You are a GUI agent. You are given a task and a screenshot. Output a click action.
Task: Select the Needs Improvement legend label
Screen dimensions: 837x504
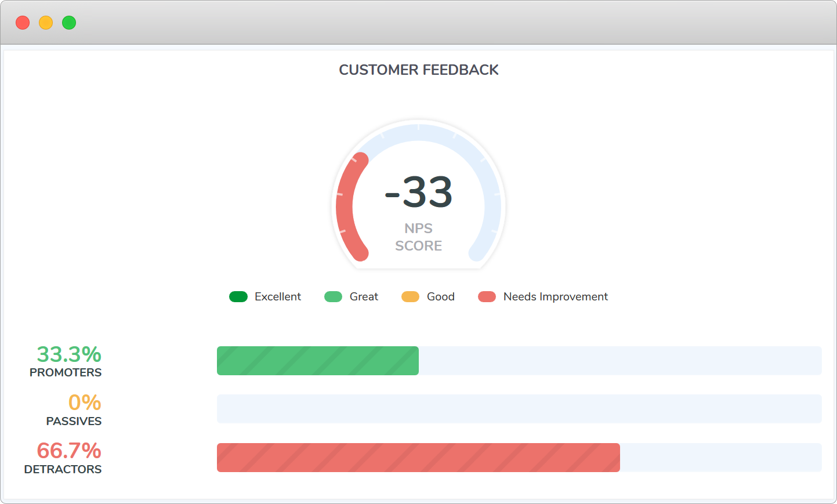[556, 297]
